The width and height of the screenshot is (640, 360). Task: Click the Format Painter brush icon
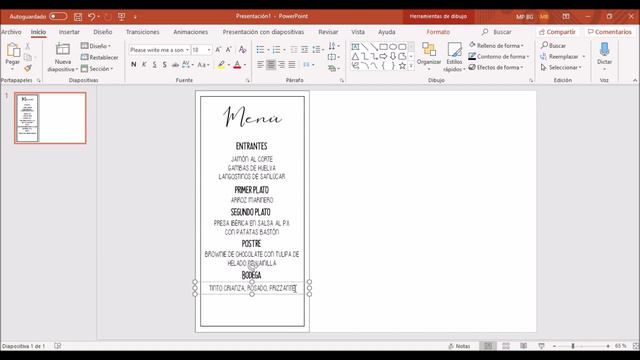tap(28, 68)
